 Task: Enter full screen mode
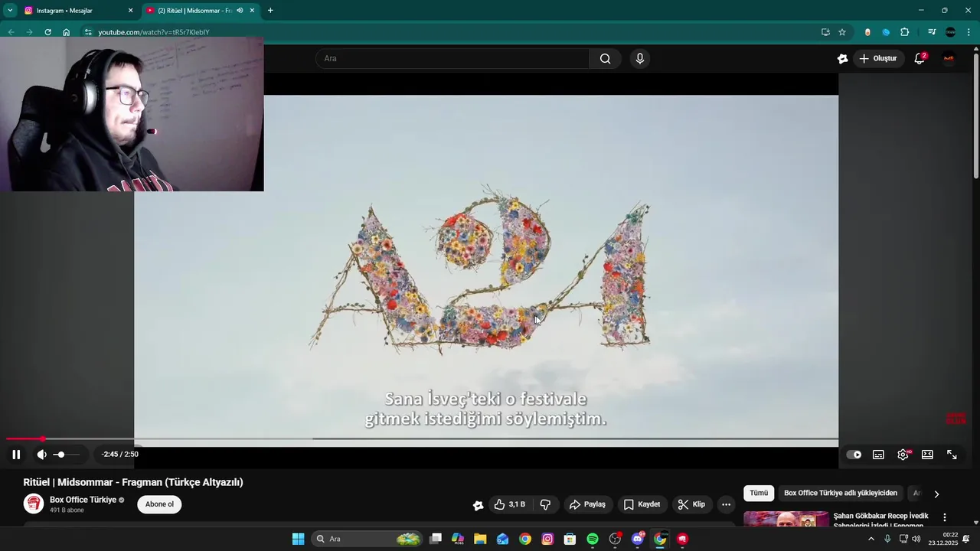pyautogui.click(x=952, y=455)
